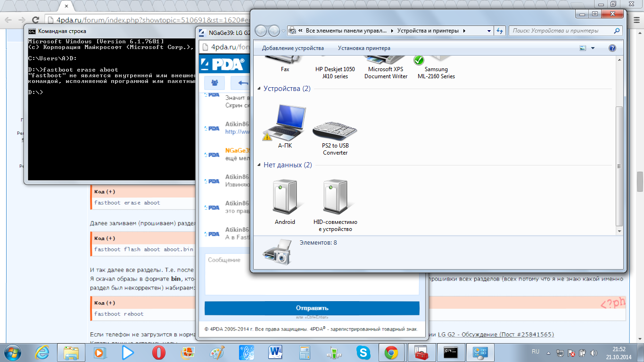The image size is (644, 362).
Task: Open Skype from taskbar
Action: coord(363,352)
